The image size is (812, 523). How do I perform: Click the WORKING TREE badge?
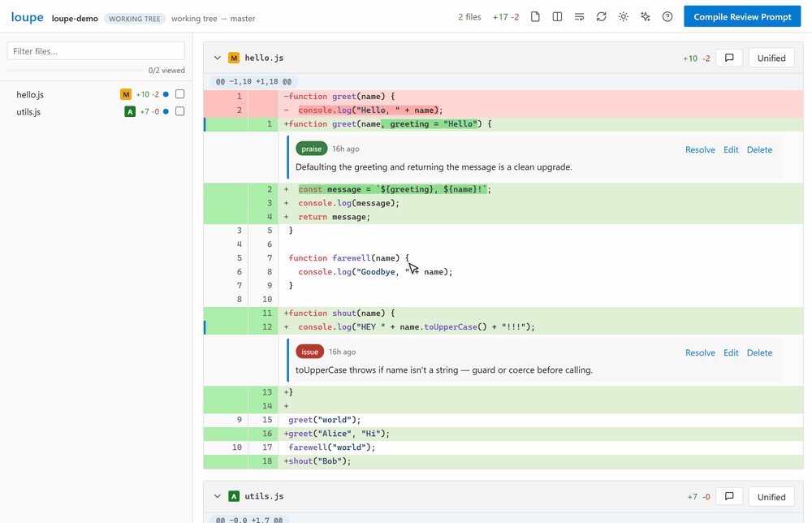[135, 19]
